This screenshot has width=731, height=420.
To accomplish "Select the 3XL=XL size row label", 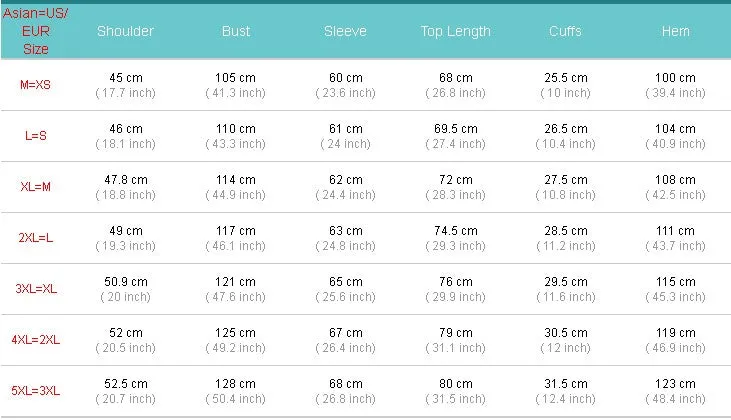I will pyautogui.click(x=36, y=289).
